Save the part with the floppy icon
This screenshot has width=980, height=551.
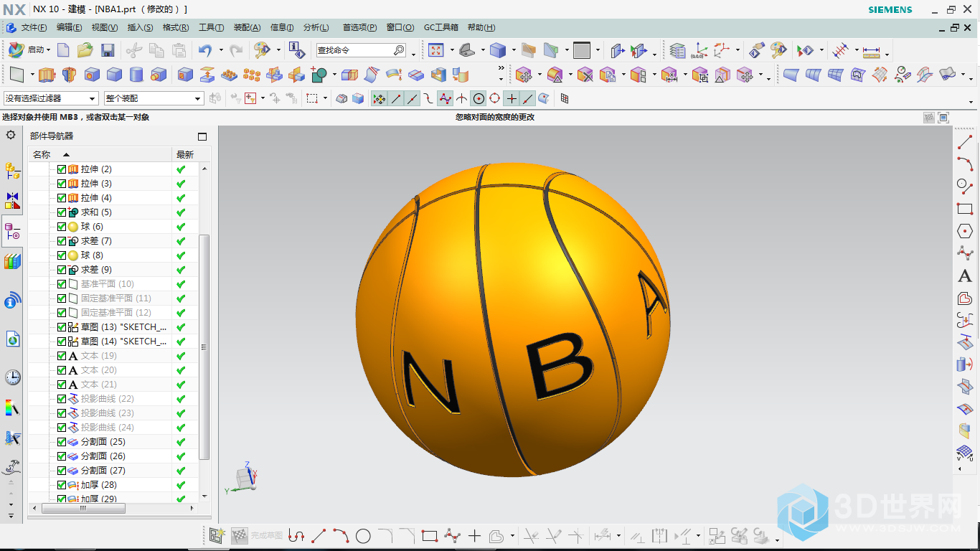[108, 50]
